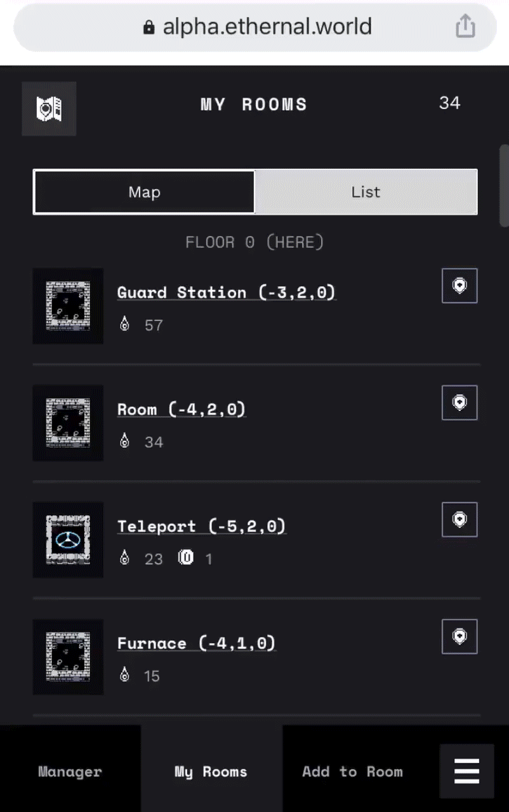Click locate pin for Room (-4,2,0)
This screenshot has width=509, height=812.
click(x=459, y=402)
